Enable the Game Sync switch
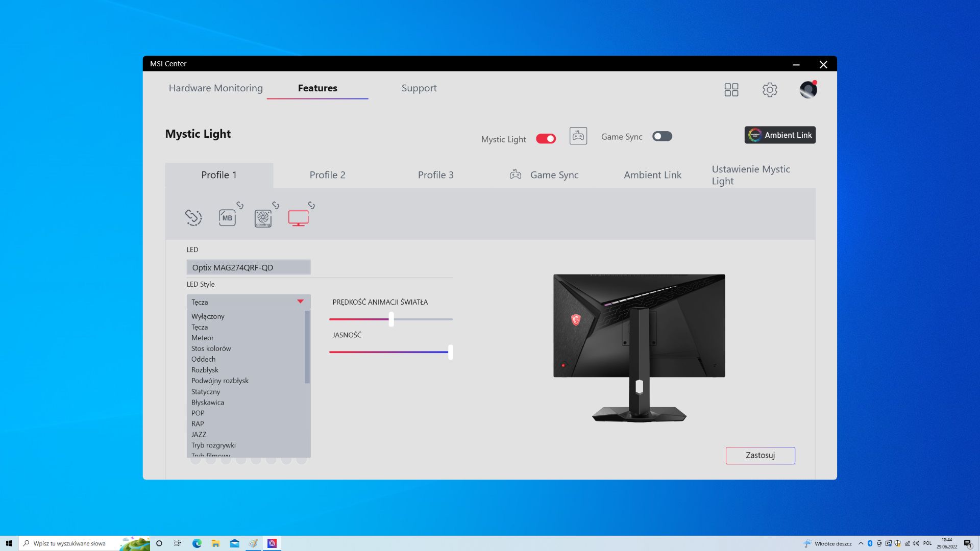The image size is (980, 551). pyautogui.click(x=662, y=136)
